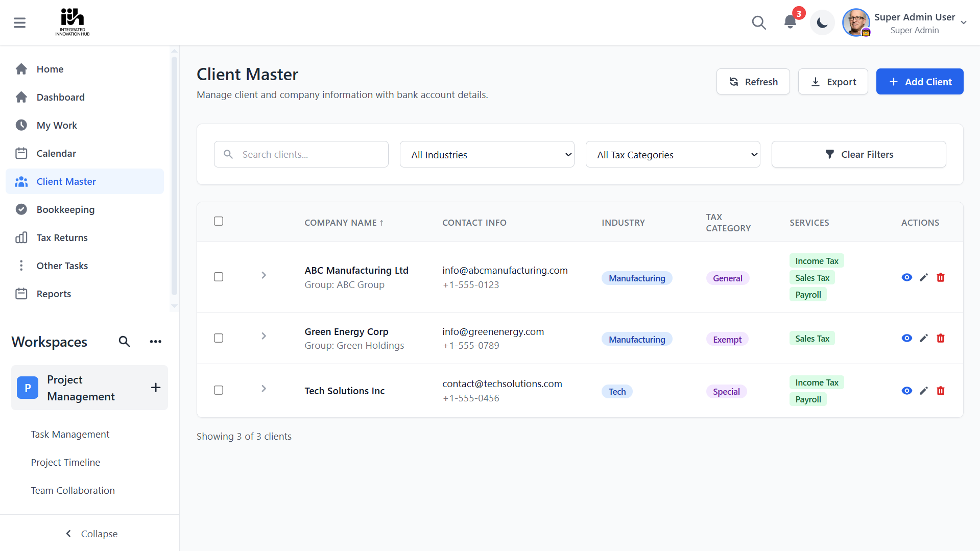Click the Search clients input field
Image resolution: width=980 pixels, height=551 pixels.
(x=301, y=154)
